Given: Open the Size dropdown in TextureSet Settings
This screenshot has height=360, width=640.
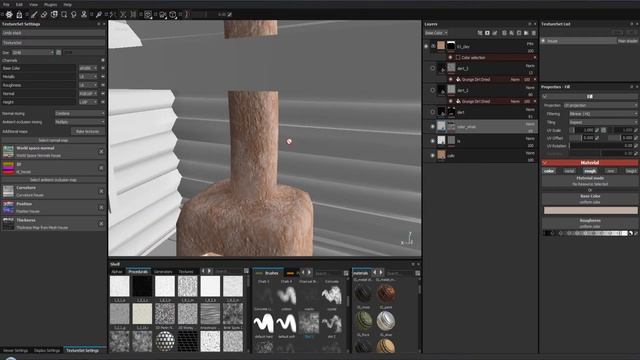Looking at the screenshot, I should point(33,52).
